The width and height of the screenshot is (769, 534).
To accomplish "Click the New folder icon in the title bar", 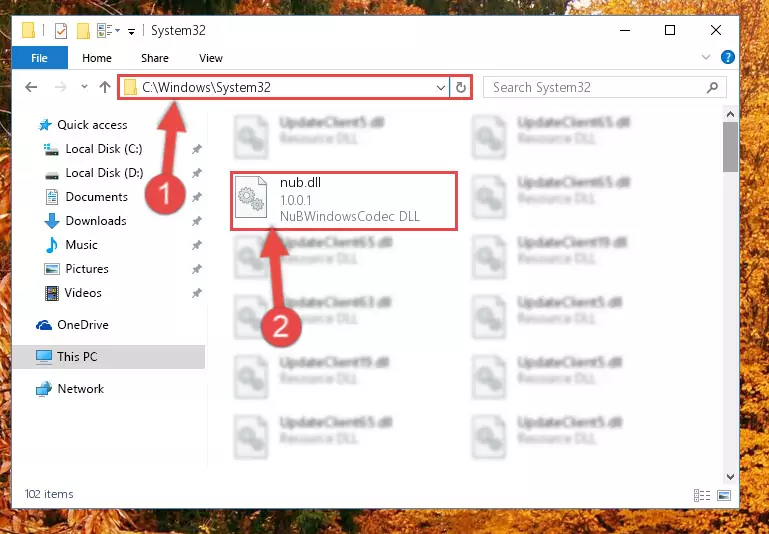I will point(83,31).
